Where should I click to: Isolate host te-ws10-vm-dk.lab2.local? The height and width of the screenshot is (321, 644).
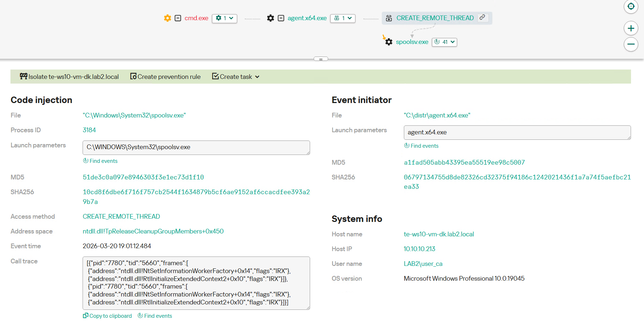(69, 77)
